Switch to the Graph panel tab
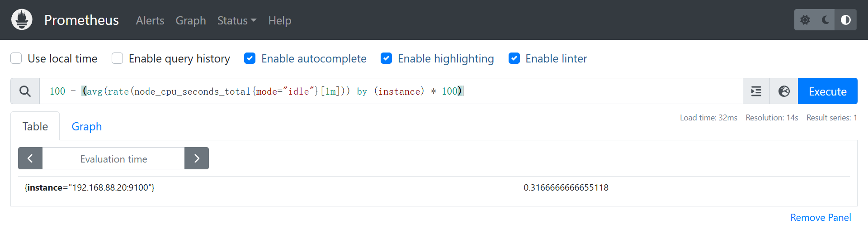The height and width of the screenshot is (225, 868). click(x=86, y=126)
